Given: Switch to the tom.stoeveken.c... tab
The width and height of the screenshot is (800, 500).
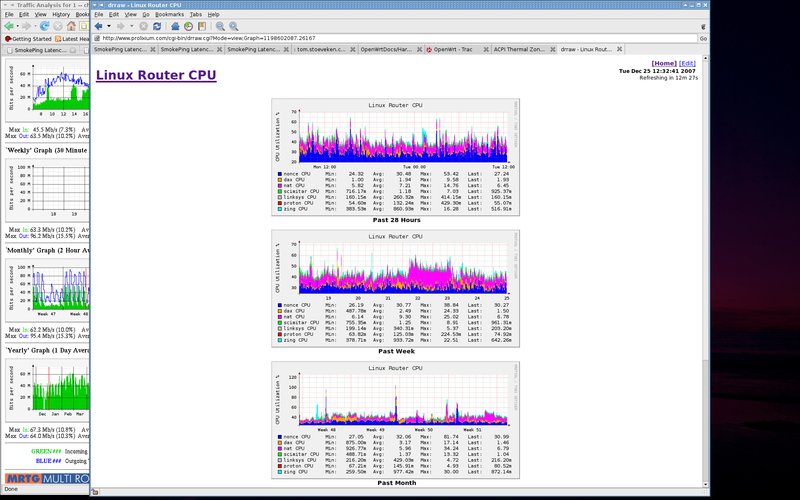Looking at the screenshot, I should click(x=324, y=49).
